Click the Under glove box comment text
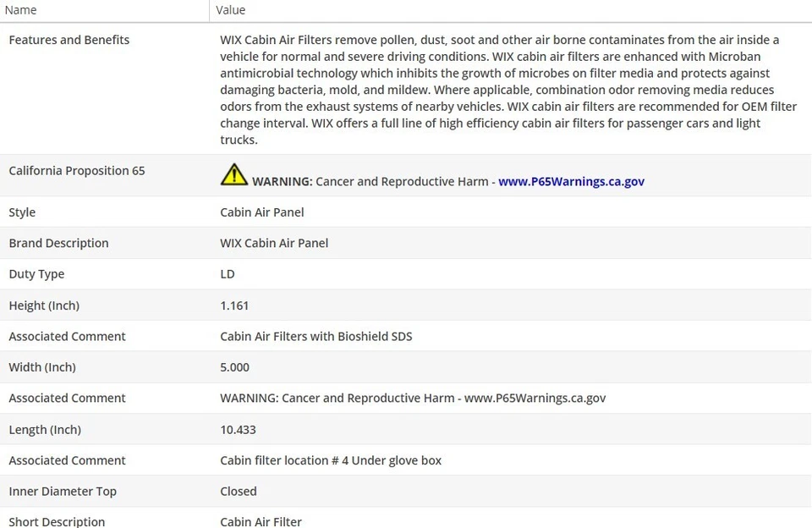The image size is (812, 528). click(331, 460)
